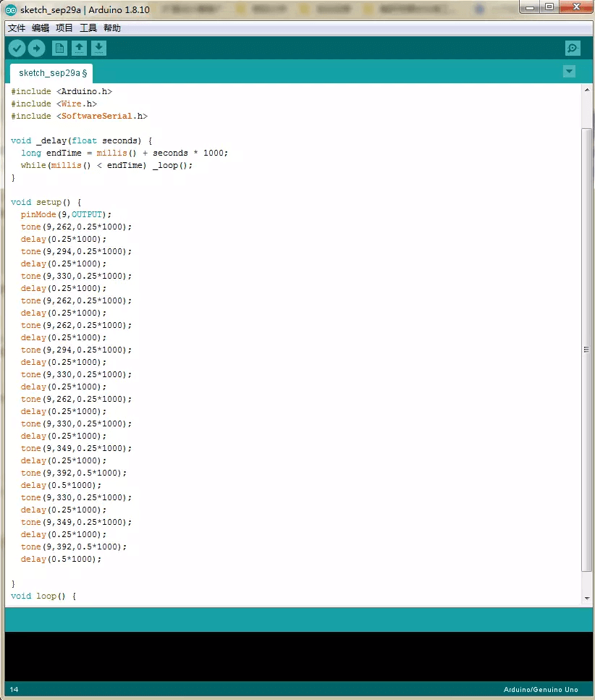The height and width of the screenshot is (700, 595).
Task: Create a new sketch with New icon
Action: tap(59, 49)
